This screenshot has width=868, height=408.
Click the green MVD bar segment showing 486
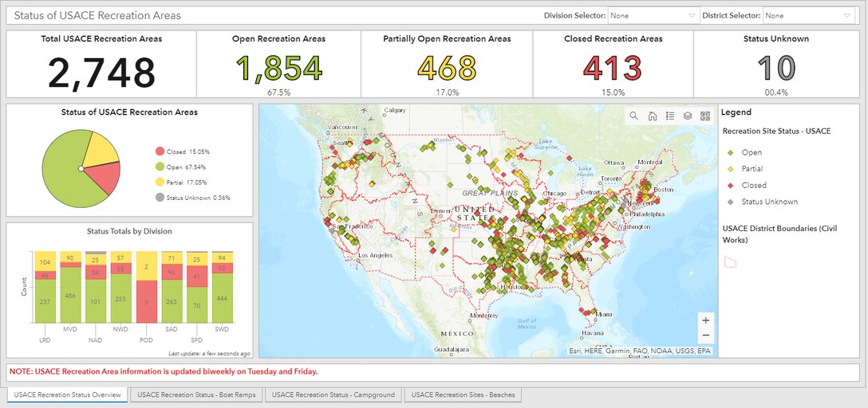(71, 296)
